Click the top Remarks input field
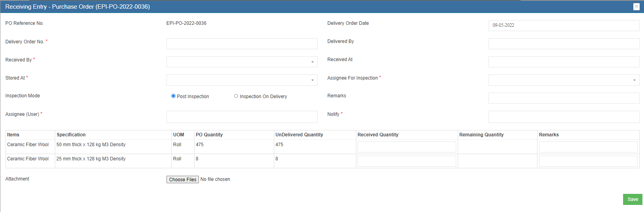 [x=563, y=98]
